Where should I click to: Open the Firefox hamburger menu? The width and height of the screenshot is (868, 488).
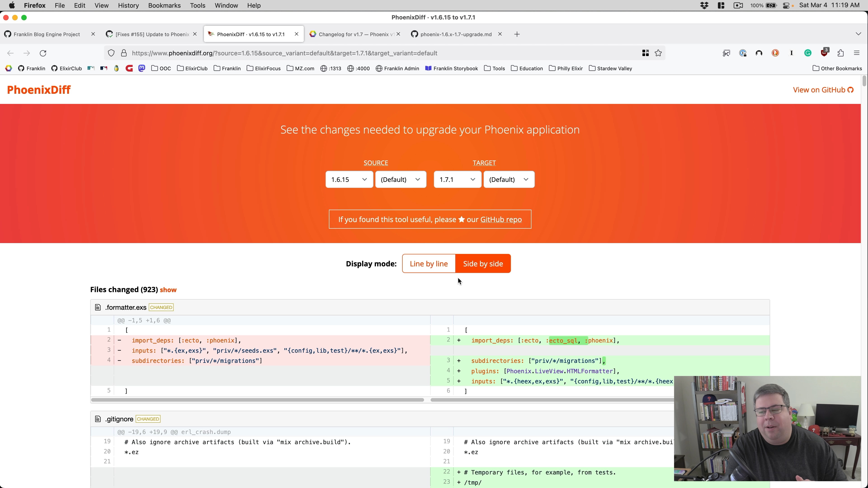pyautogui.click(x=856, y=53)
